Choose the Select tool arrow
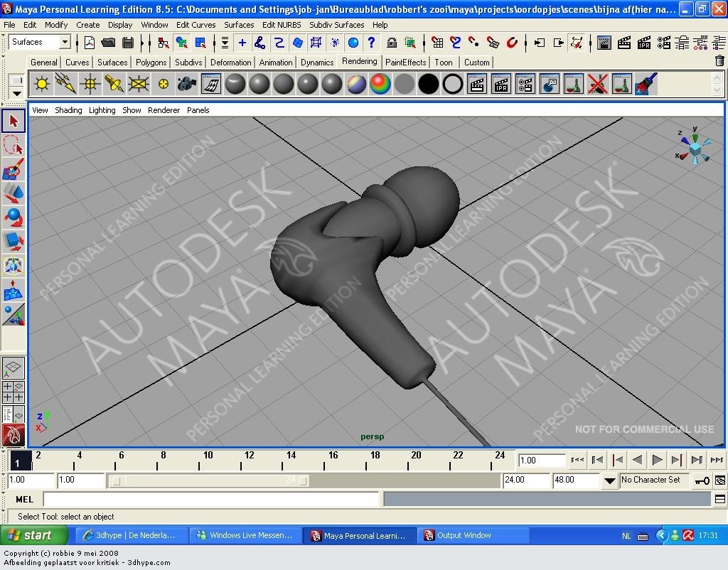This screenshot has height=570, width=728. tap(14, 121)
